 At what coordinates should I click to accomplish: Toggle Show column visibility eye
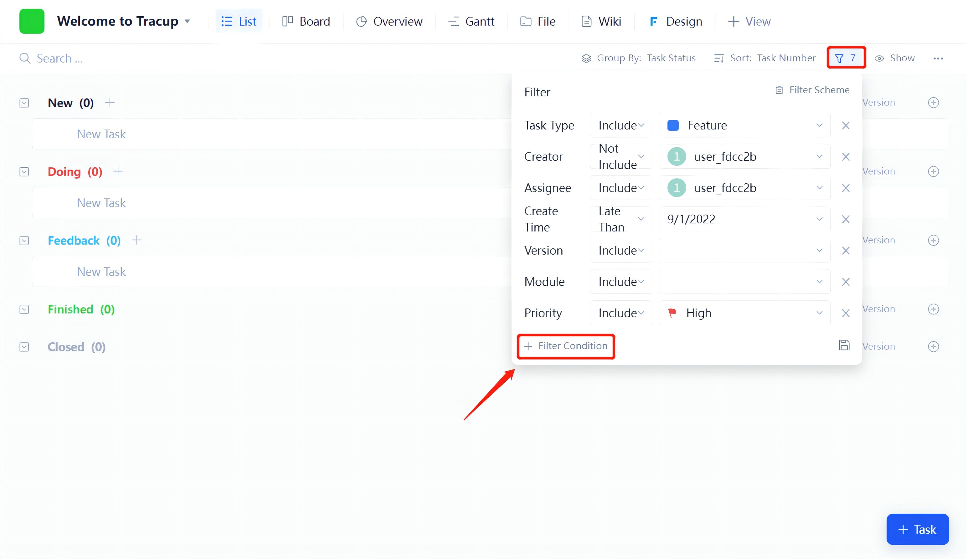coord(895,58)
